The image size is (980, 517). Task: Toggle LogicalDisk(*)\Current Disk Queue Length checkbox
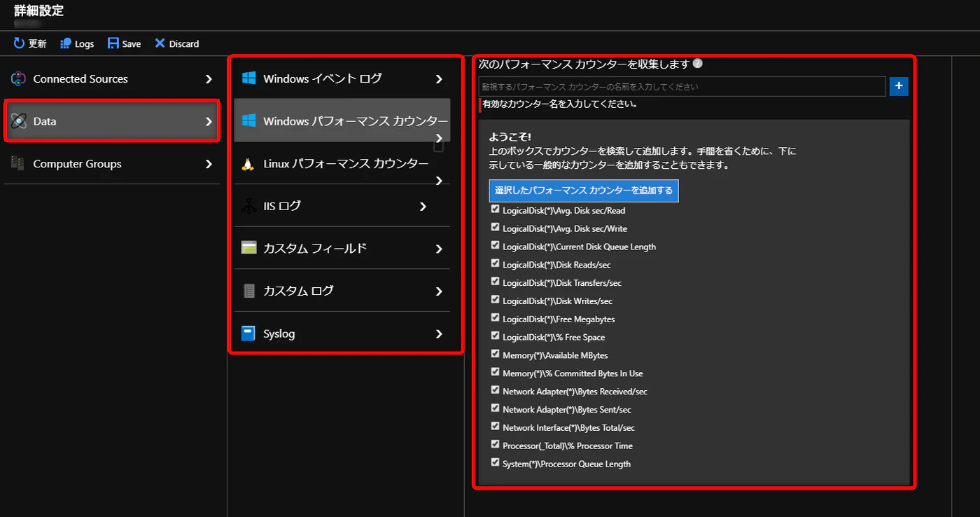click(496, 246)
